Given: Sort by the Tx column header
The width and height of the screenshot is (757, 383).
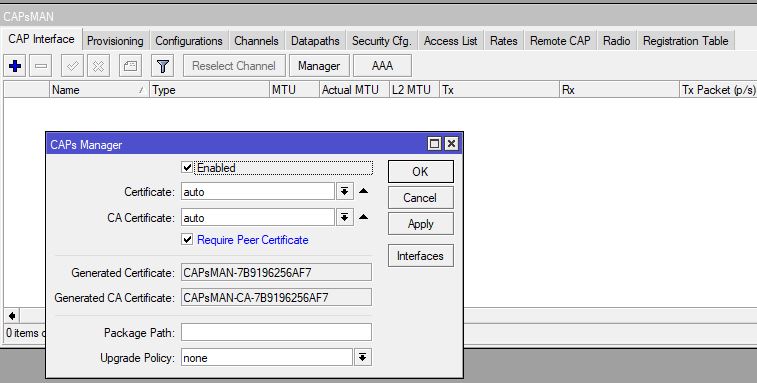Looking at the screenshot, I should [499, 90].
